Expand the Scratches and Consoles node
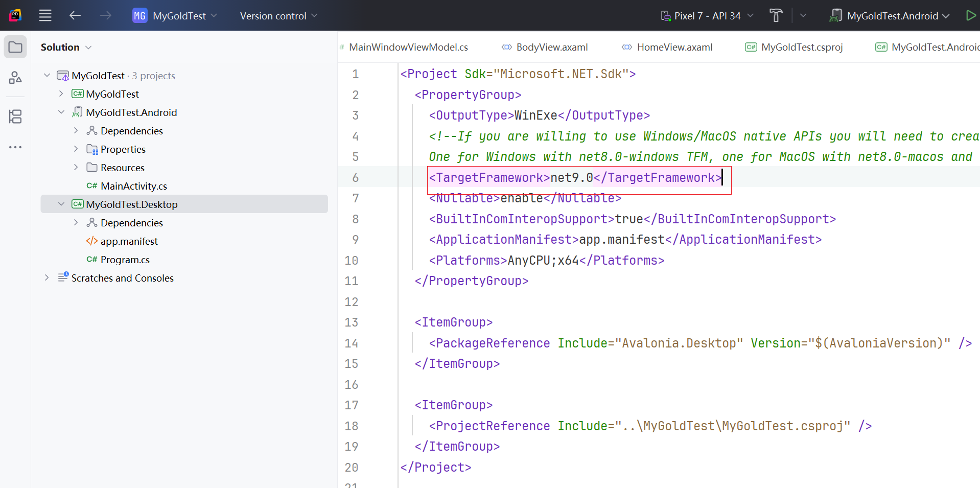 click(47, 278)
